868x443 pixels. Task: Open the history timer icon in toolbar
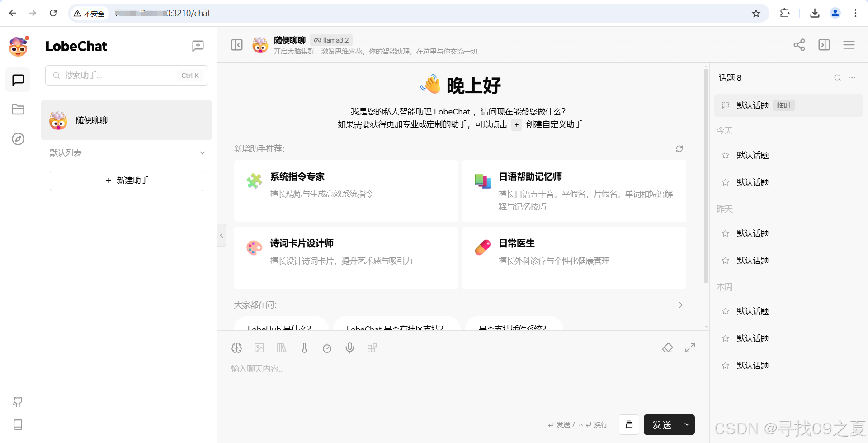tap(327, 348)
